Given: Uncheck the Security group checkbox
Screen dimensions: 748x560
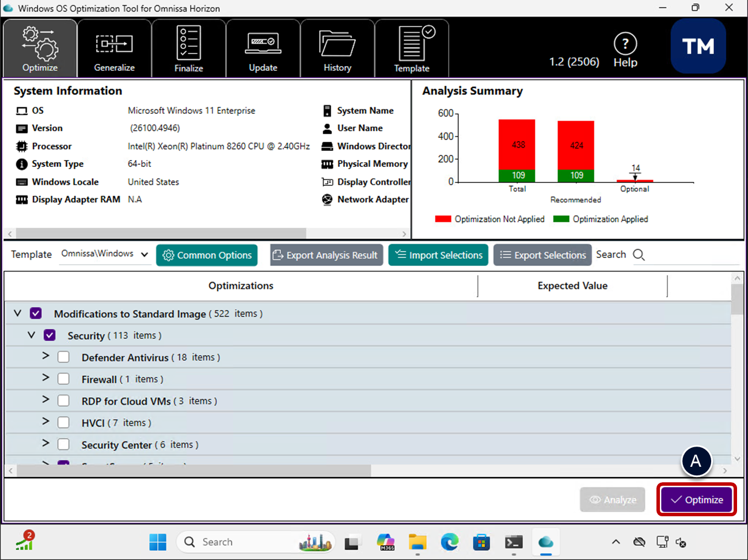Looking at the screenshot, I should [x=50, y=336].
